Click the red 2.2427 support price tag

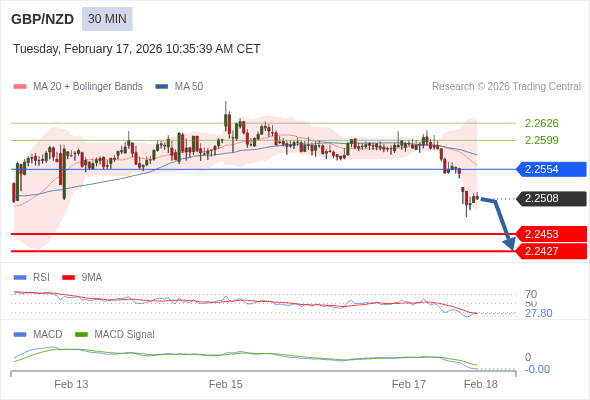pos(551,251)
